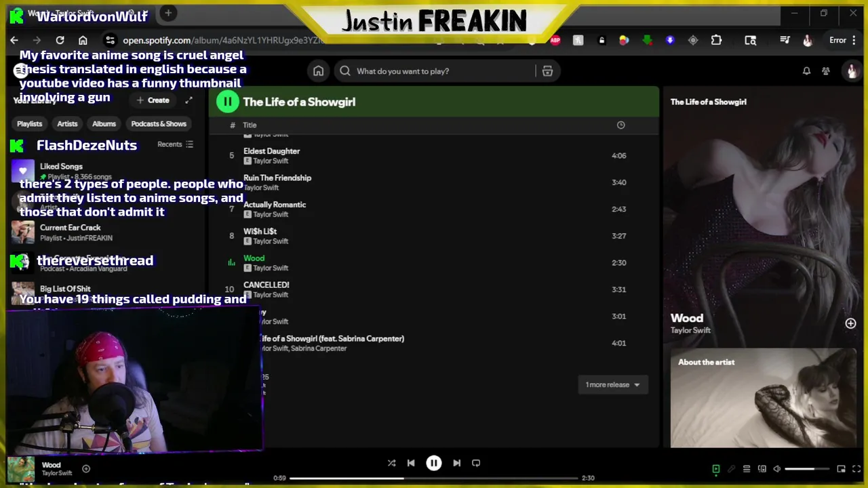Skip to the previous track
Screen dimensions: 868x488
(411, 463)
